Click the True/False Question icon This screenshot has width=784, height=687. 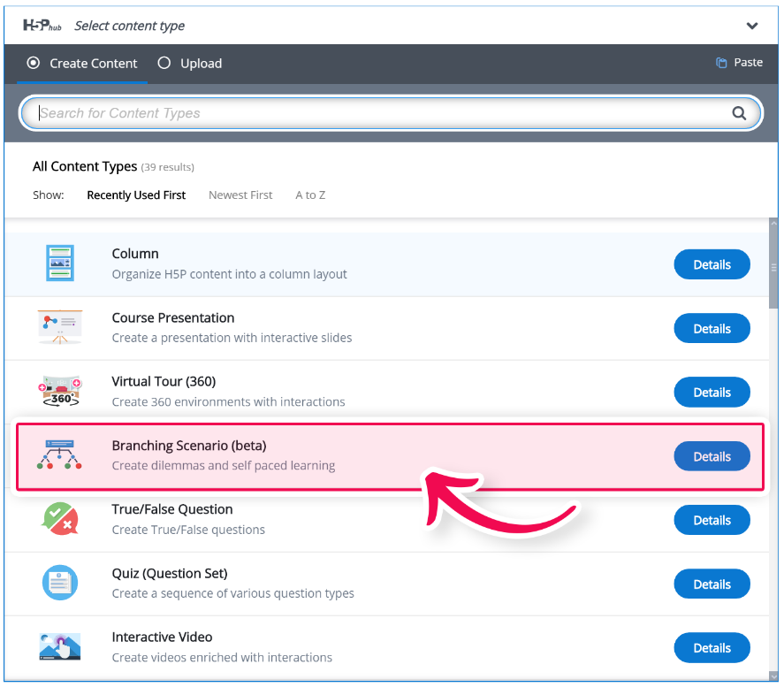(x=60, y=519)
